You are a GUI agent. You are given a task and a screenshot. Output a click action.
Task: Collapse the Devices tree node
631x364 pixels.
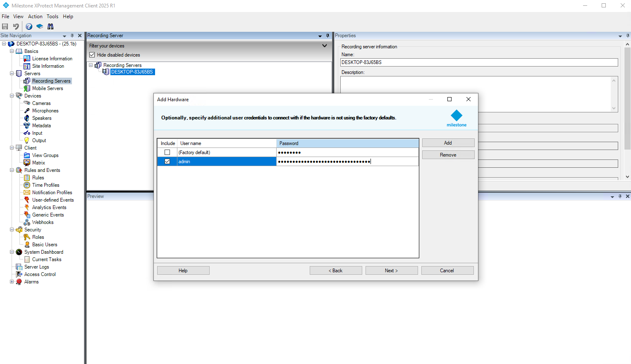(x=12, y=96)
